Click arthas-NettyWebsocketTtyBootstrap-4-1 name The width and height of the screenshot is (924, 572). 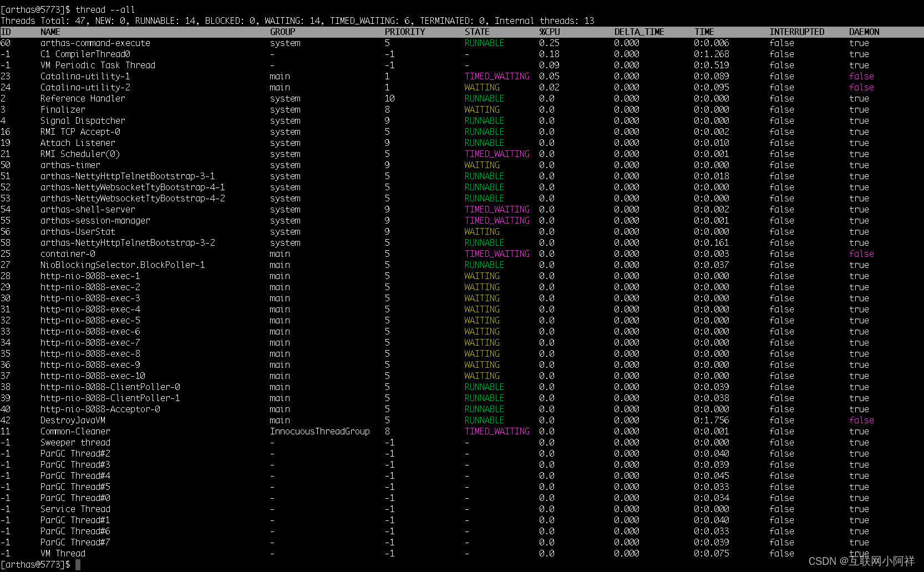(133, 187)
